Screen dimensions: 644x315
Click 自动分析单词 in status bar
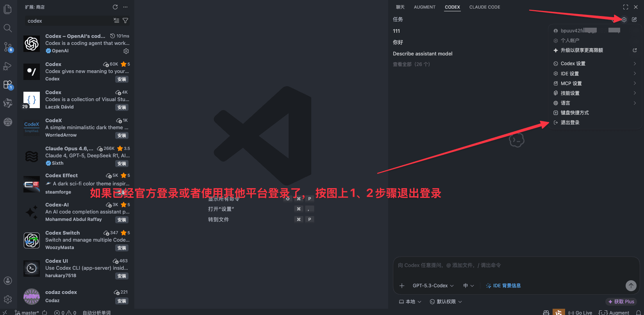click(96, 313)
